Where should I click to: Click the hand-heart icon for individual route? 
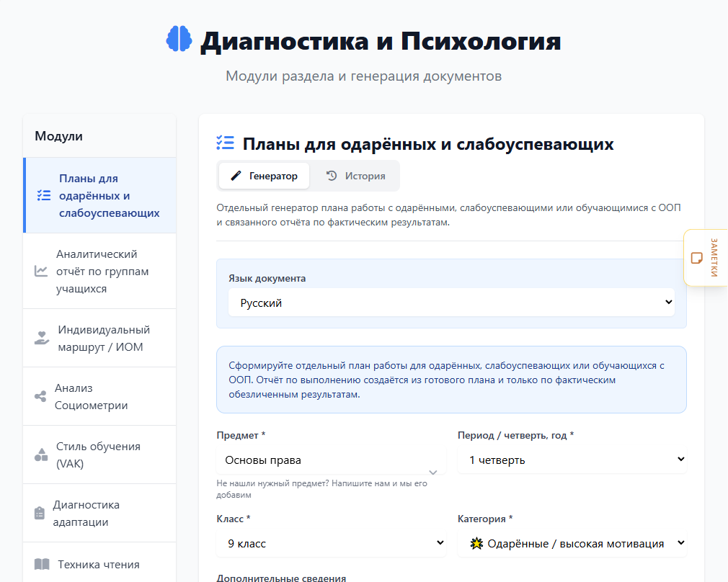coord(42,338)
